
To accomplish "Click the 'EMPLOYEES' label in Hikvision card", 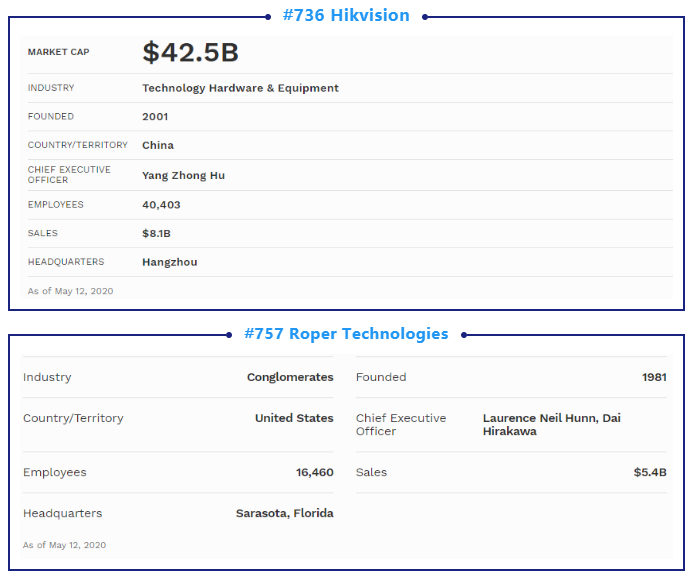I will (x=56, y=205).
